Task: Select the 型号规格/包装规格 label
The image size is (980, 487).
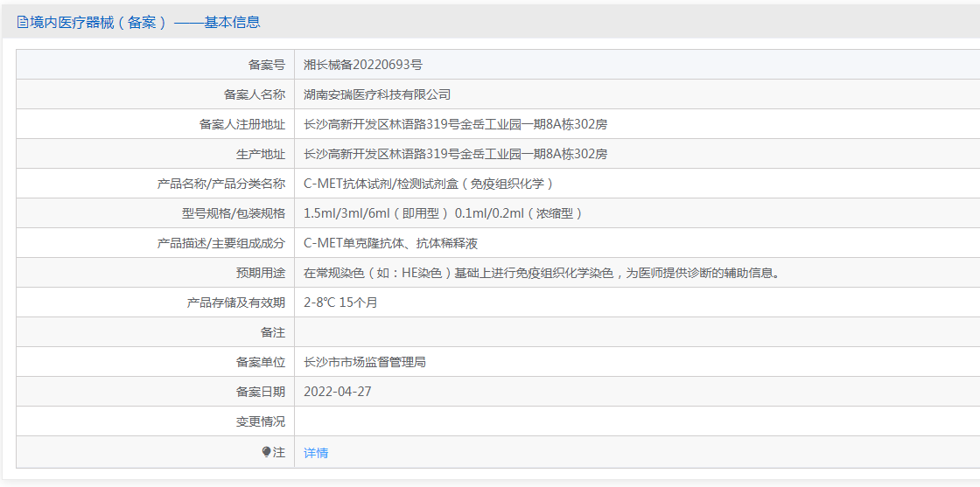Action: point(233,213)
